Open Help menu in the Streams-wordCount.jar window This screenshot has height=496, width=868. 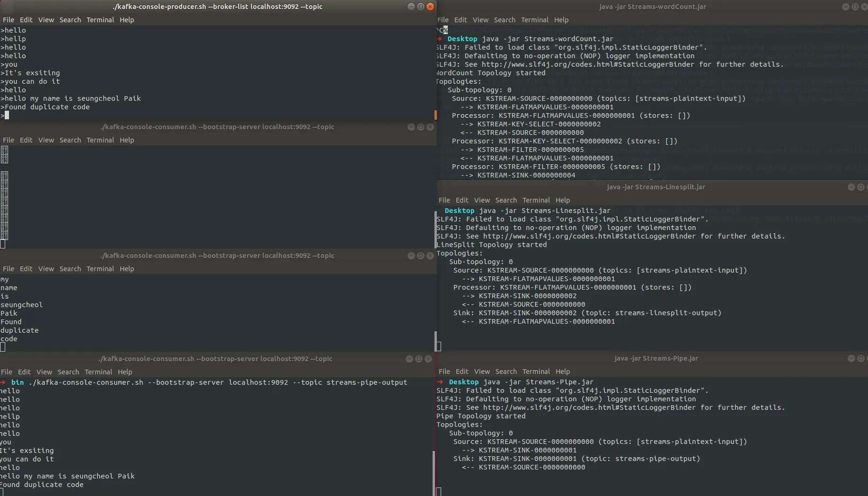[x=561, y=20]
